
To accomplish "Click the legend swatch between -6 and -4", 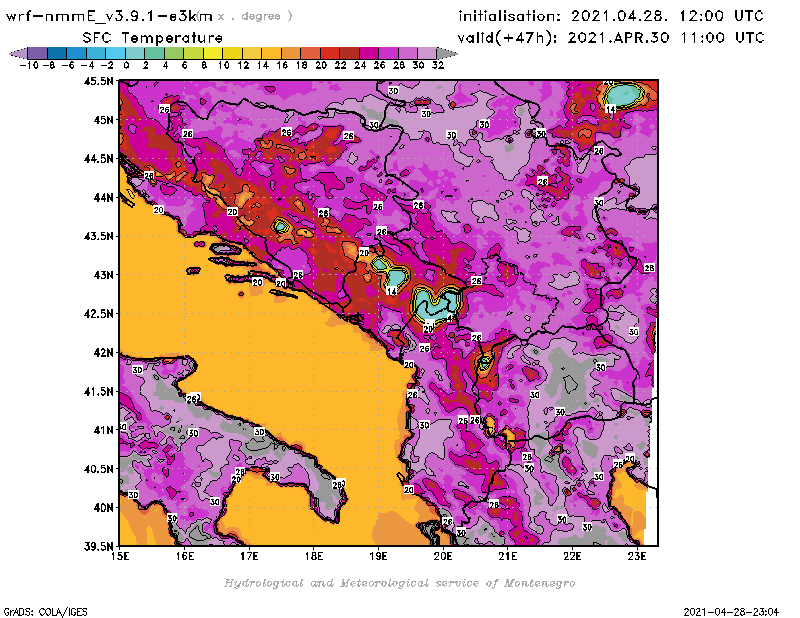I will coord(77,53).
